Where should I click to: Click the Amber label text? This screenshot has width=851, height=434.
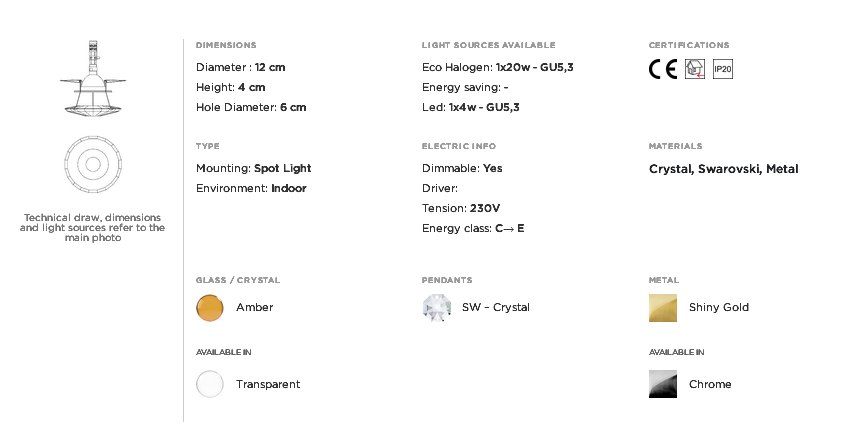pyautogui.click(x=255, y=307)
